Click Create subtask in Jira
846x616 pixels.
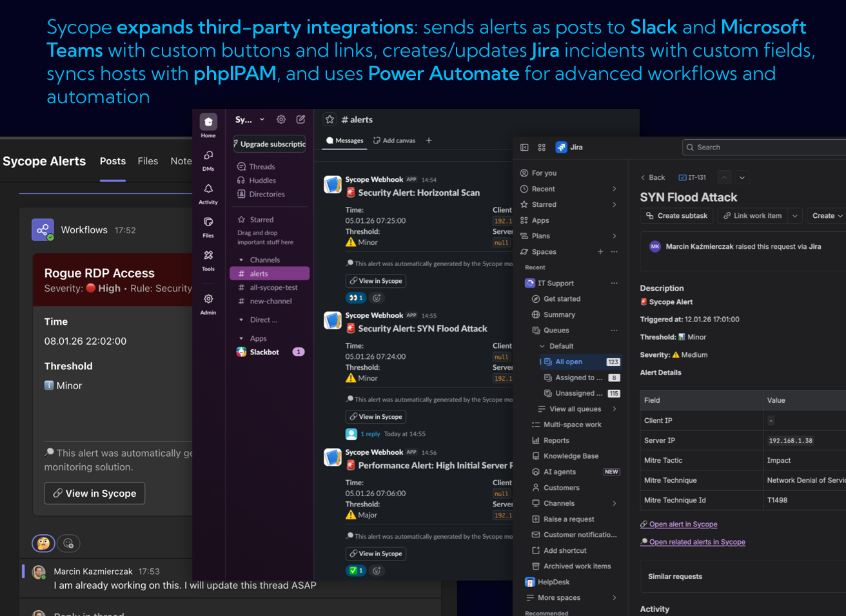point(676,216)
